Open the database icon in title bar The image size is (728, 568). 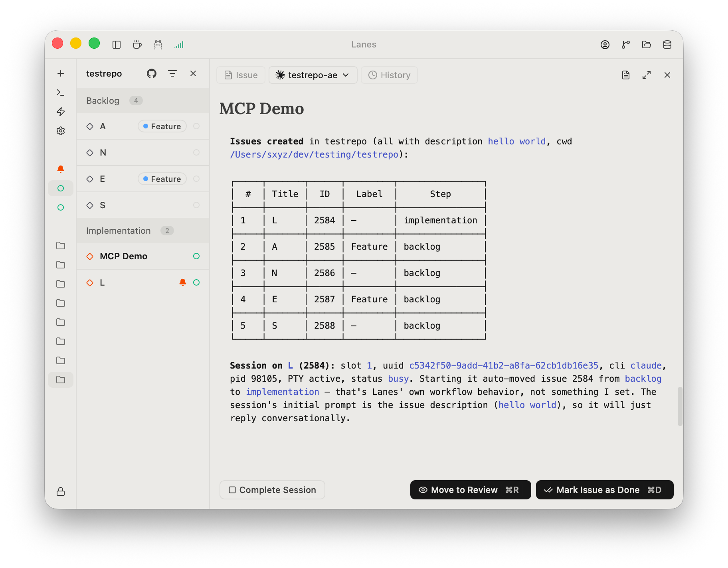(x=667, y=45)
